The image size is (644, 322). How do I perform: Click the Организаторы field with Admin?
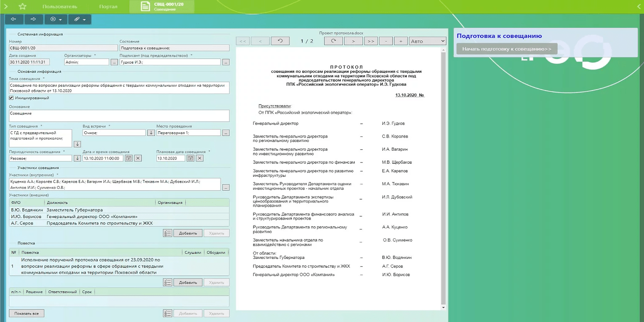87,62
